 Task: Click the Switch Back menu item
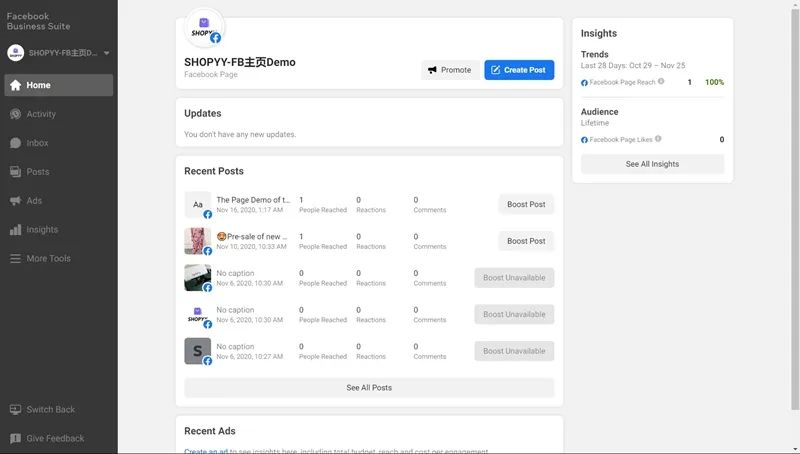(50, 410)
